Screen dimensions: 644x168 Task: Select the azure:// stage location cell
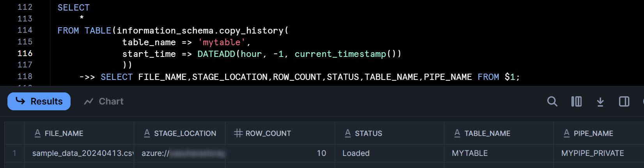(x=179, y=153)
